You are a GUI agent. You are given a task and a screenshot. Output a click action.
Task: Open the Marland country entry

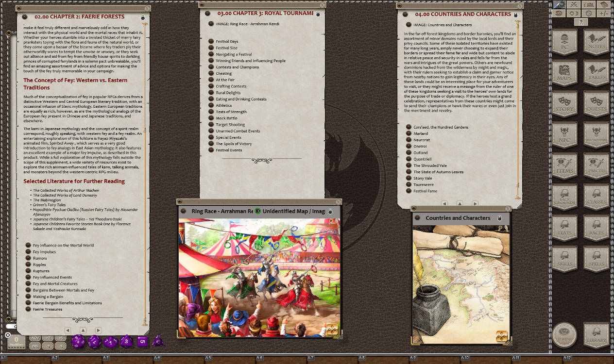point(421,133)
